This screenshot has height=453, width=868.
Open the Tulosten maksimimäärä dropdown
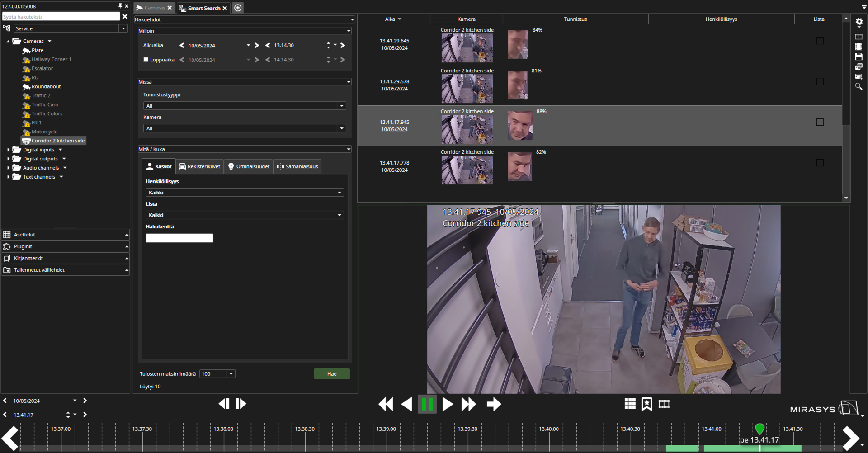pos(231,374)
